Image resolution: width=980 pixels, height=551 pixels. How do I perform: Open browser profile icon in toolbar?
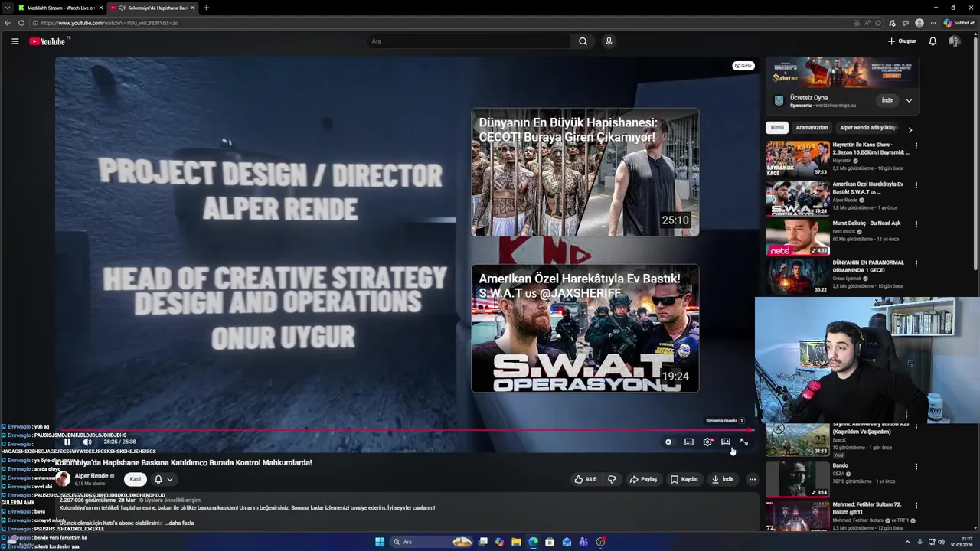click(x=919, y=23)
